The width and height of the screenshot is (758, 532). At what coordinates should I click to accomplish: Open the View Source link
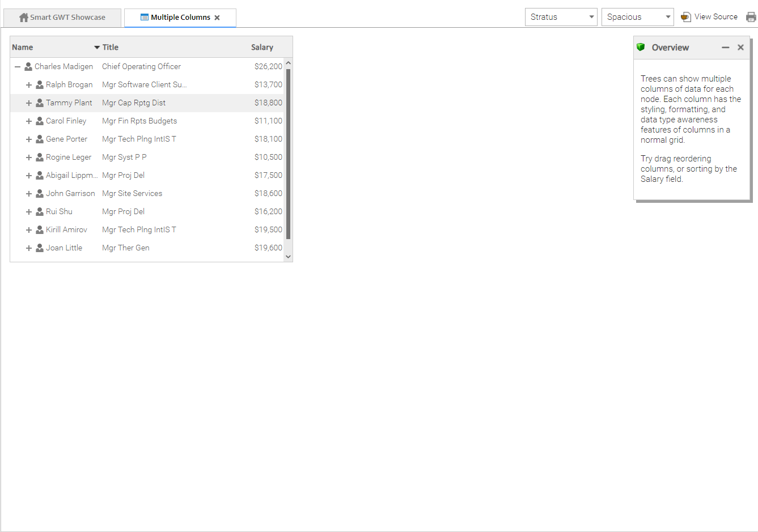[x=715, y=17]
